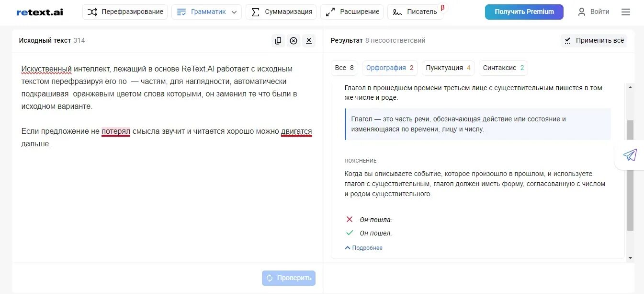Screen dimensions: 644x294
Task: Click the results panel scrollbar down arrow
Action: (630, 258)
